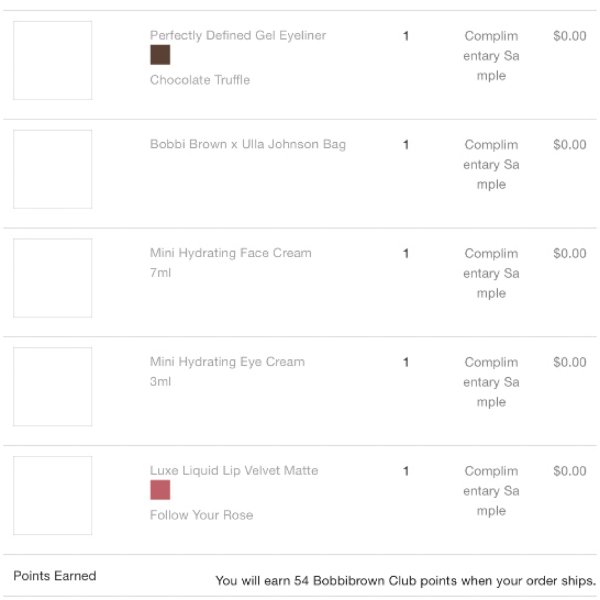Select the Follow Your Rose color swatch
600x600 pixels.
[160, 490]
